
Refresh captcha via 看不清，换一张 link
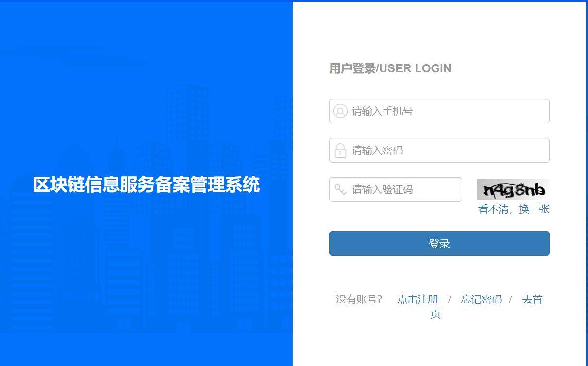pos(513,209)
